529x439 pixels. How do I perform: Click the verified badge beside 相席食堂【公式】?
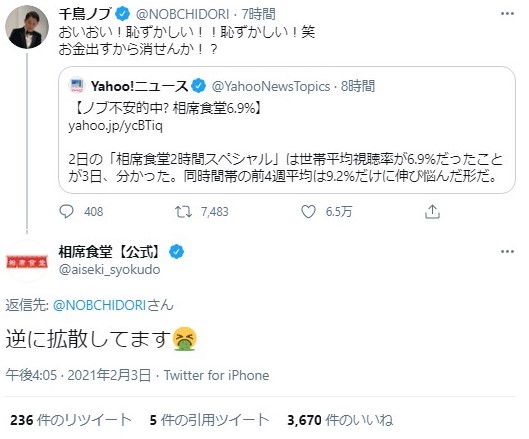tap(177, 252)
